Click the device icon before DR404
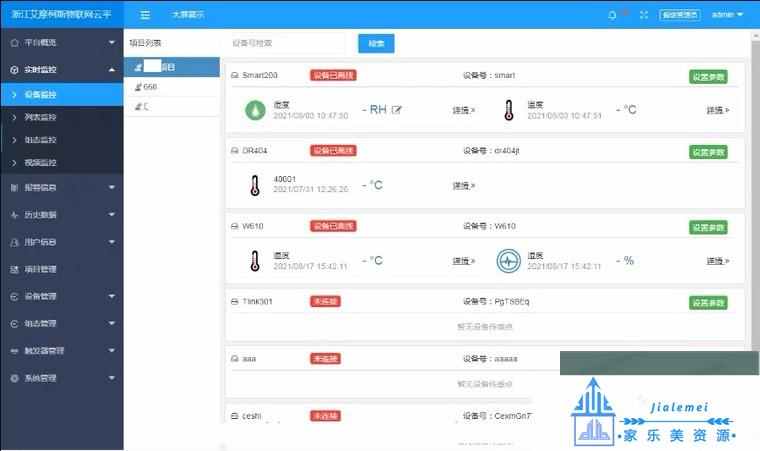The image size is (760, 451). pos(235,151)
